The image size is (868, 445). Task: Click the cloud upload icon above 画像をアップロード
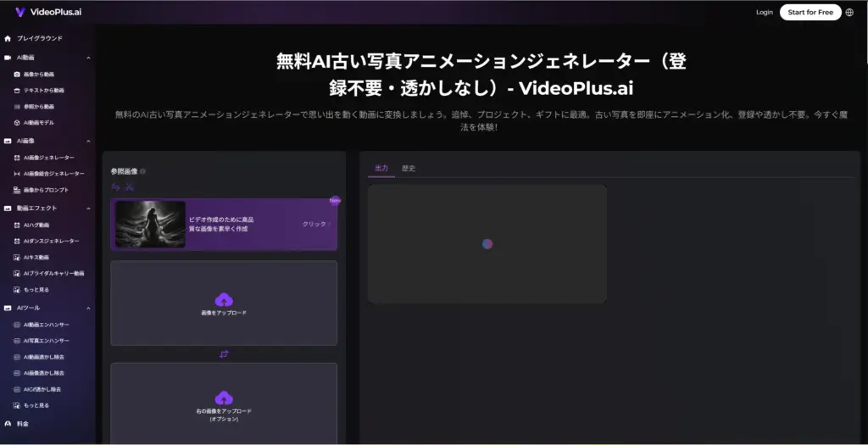tap(224, 300)
